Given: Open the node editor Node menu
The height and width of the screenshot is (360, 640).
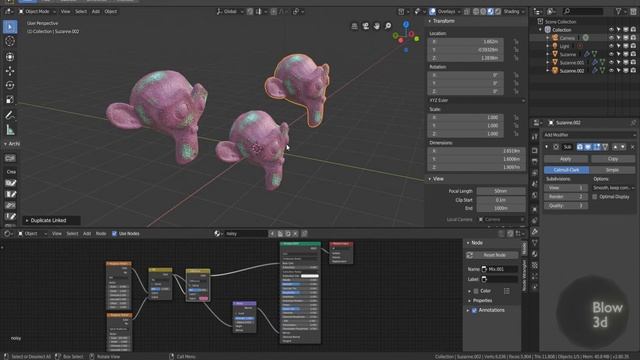Looking at the screenshot, I should (x=101, y=234).
